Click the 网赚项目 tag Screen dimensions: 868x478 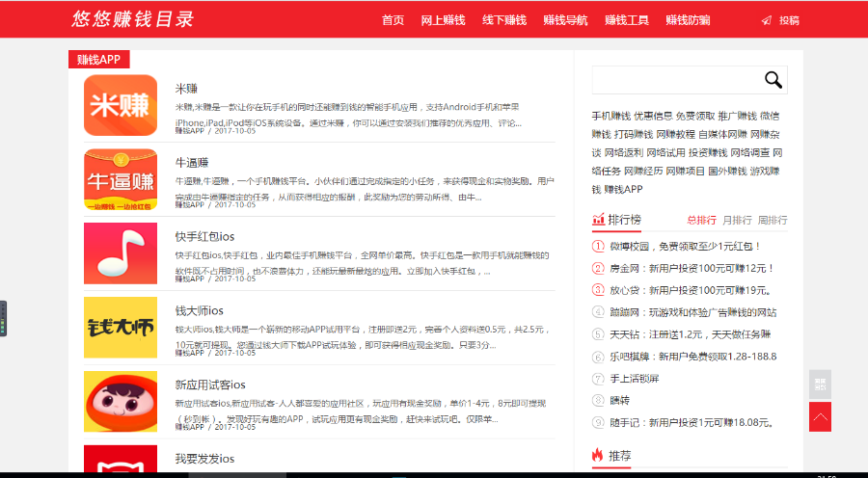[686, 171]
